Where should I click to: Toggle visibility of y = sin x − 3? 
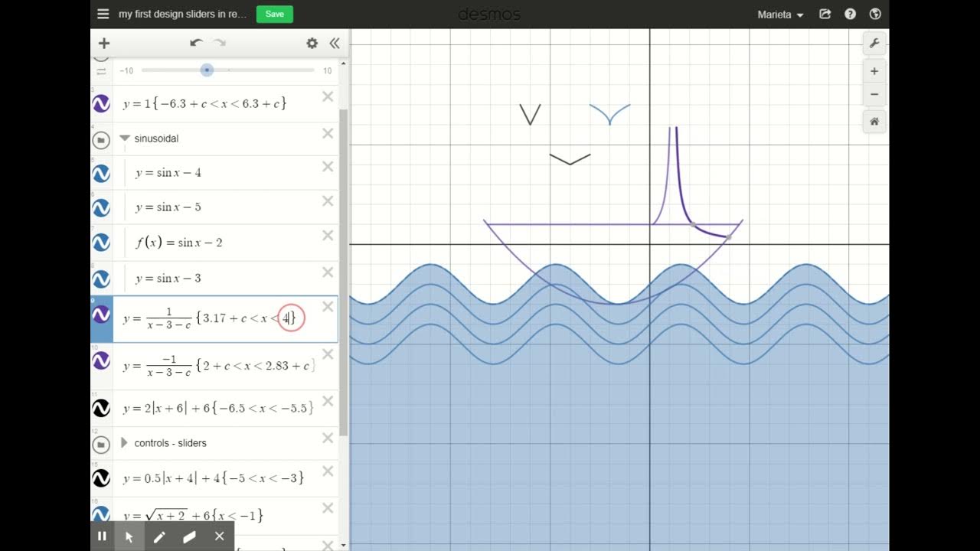click(101, 279)
